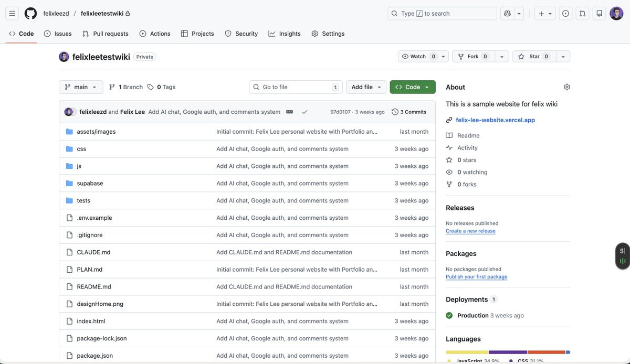Click folder icon of supabase row
Viewport: 630px width, 364px height.
click(69, 184)
